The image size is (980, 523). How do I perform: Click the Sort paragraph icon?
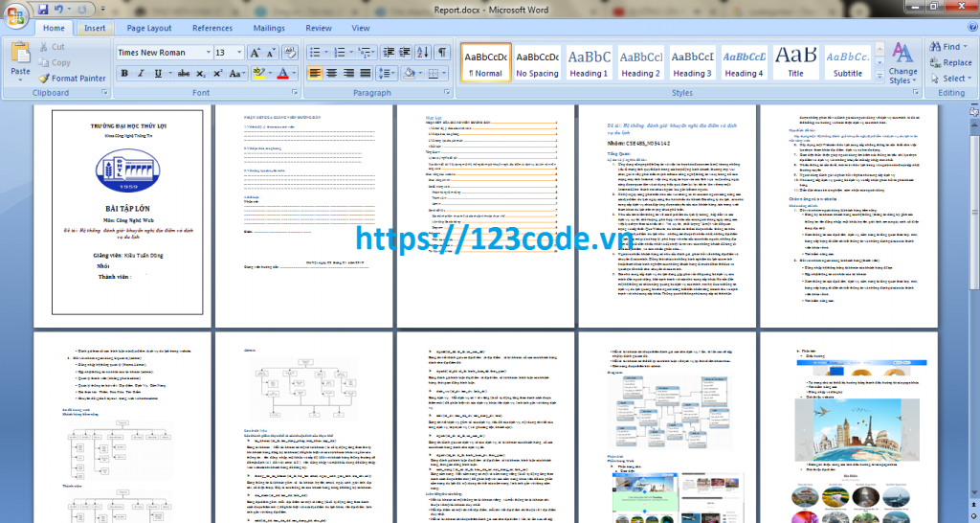click(423, 53)
